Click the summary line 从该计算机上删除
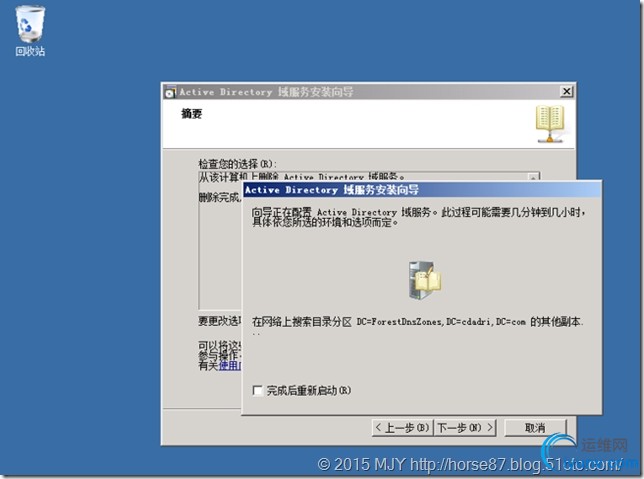Image resolution: width=644 pixels, height=479 pixels. (301, 177)
